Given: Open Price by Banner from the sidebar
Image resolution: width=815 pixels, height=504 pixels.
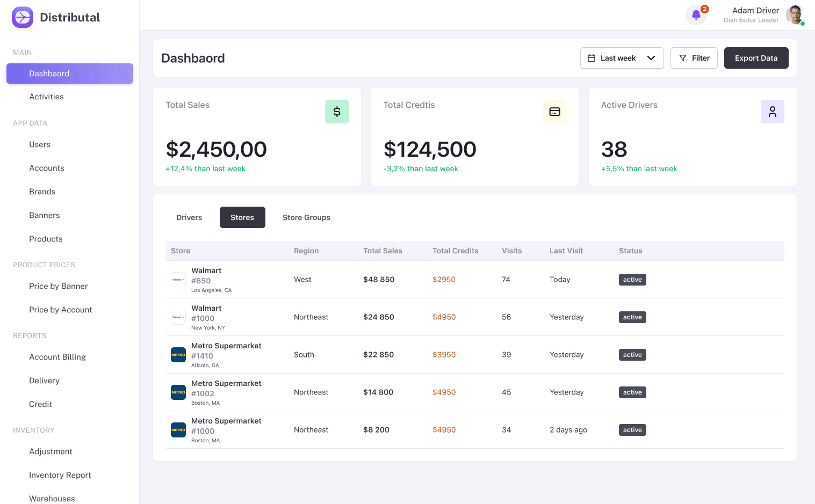Looking at the screenshot, I should point(58,286).
